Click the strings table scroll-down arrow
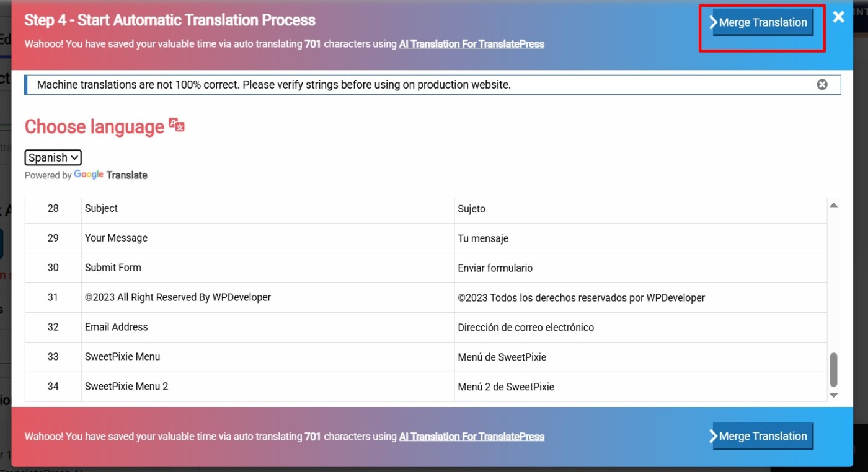 coord(833,395)
